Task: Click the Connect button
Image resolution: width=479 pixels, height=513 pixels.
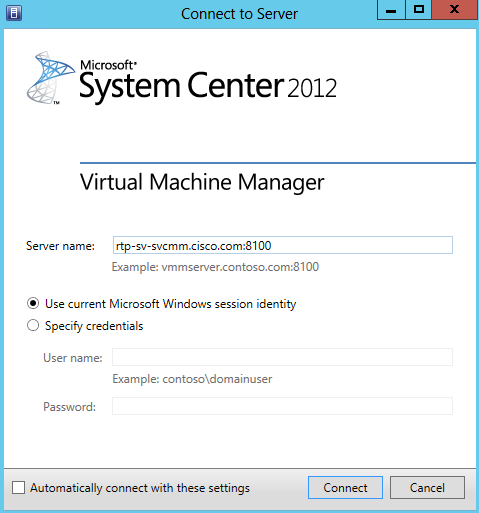Action: tap(345, 487)
